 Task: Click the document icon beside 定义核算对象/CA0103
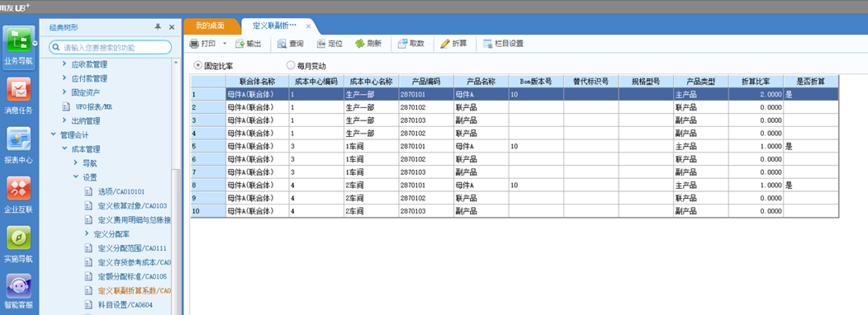coord(88,205)
